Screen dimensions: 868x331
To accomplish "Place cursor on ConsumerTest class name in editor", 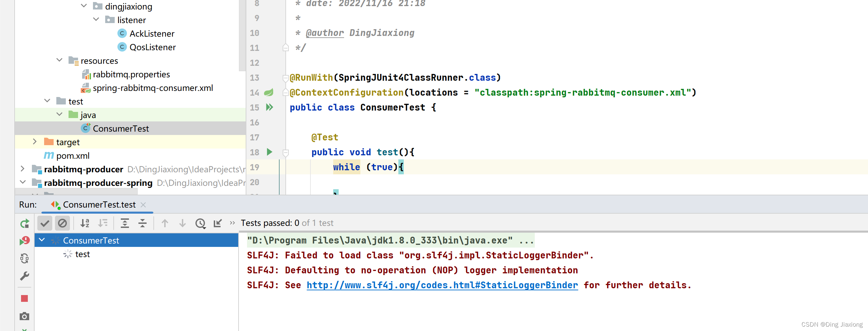I will 393,108.
